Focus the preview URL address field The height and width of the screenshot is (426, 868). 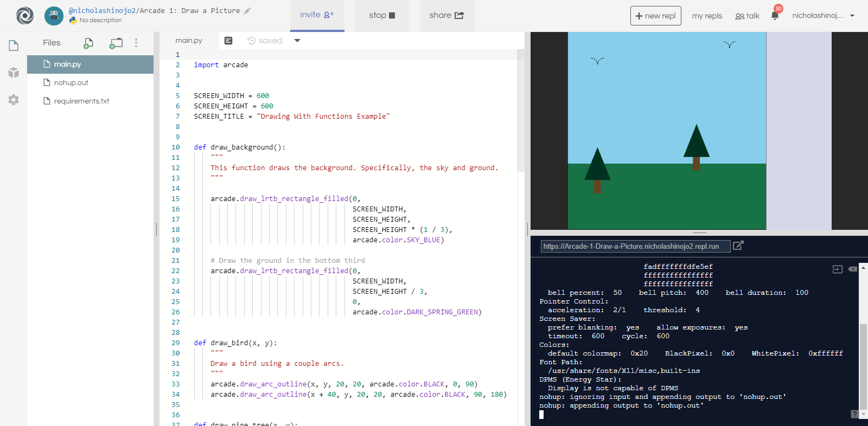point(635,246)
